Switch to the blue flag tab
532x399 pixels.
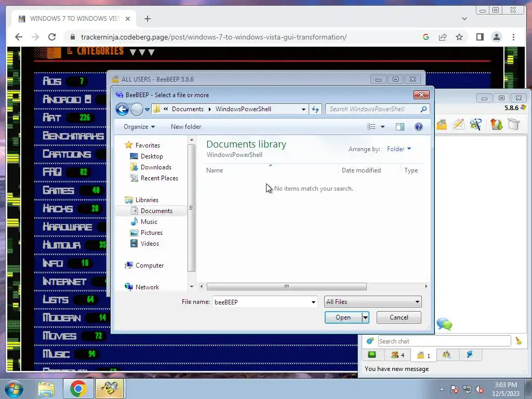click(x=470, y=355)
